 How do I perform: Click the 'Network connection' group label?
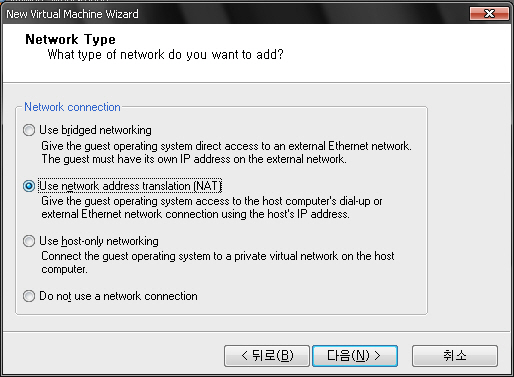pyautogui.click(x=72, y=107)
